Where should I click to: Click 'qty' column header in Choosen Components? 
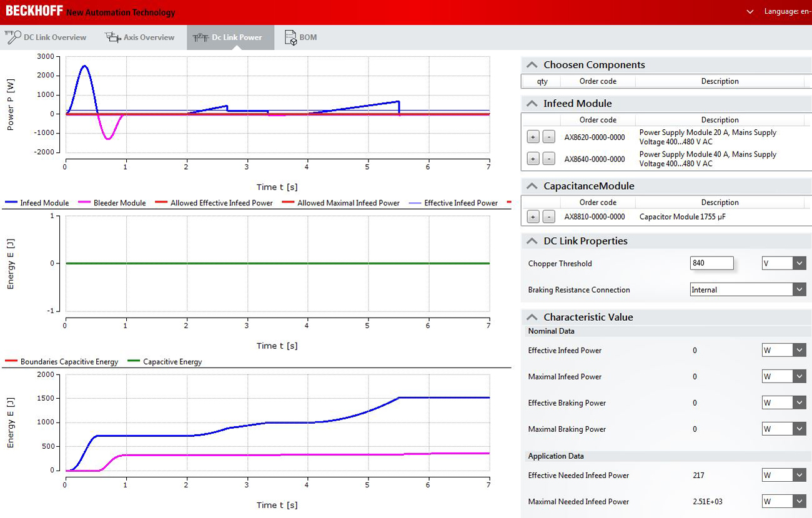542,81
